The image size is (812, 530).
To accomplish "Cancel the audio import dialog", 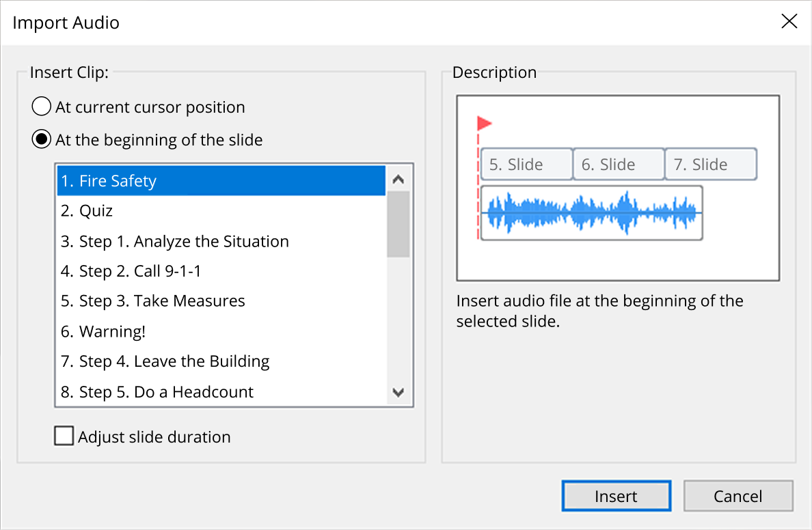I will [738, 496].
